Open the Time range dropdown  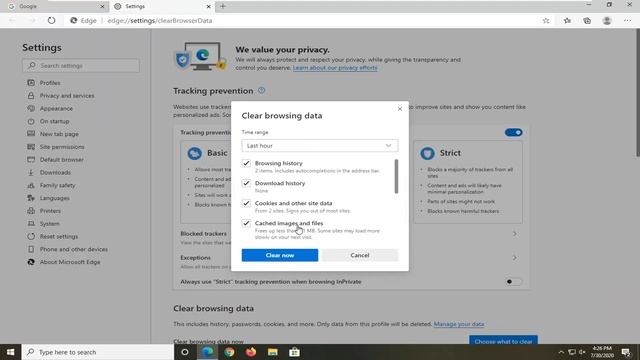pyautogui.click(x=320, y=146)
